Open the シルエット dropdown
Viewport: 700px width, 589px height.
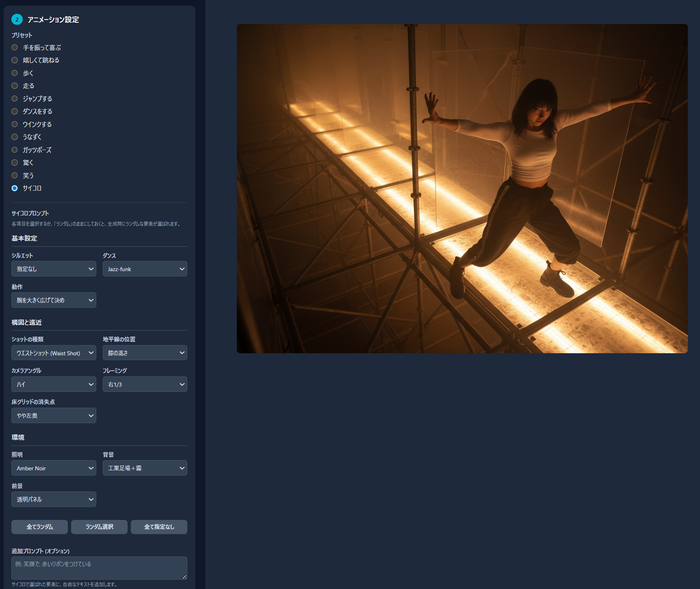click(54, 269)
